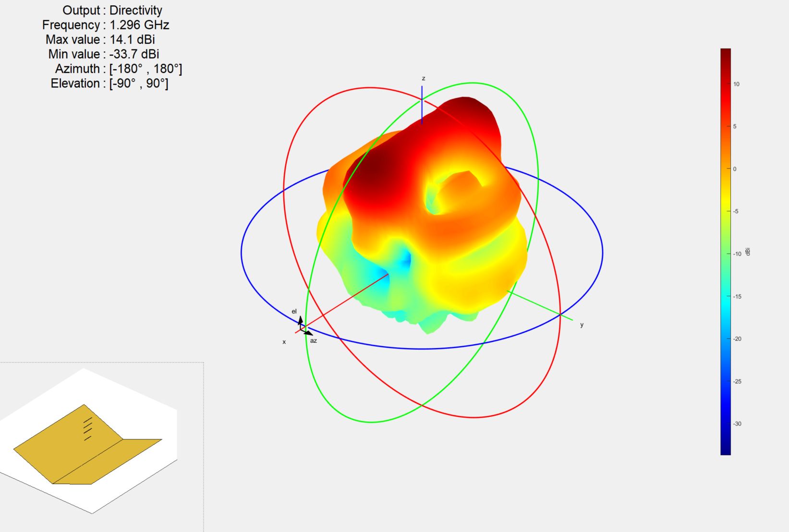Click the colorbar tick label 0
Image resolution: width=789 pixels, height=532 pixels.
point(735,169)
